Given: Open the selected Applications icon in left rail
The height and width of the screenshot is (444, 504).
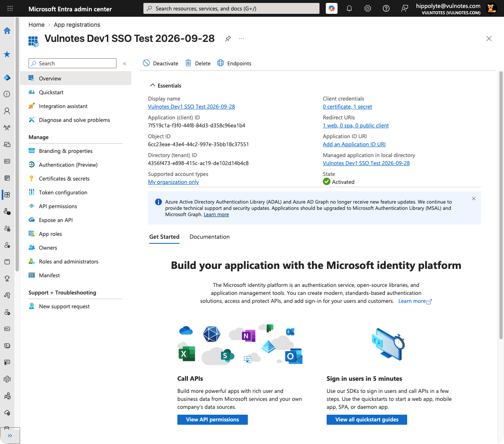Looking at the screenshot, I should point(7,195).
